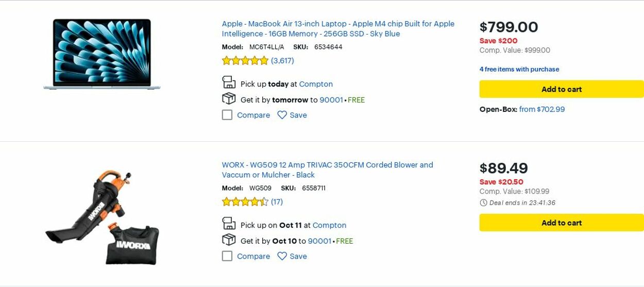Click the heart Save icon for WORX blower

(282, 256)
